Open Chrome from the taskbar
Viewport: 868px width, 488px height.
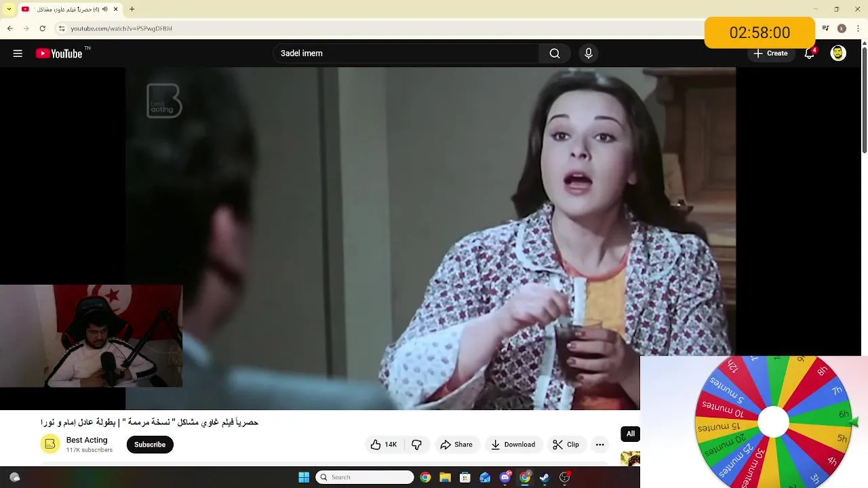pos(425,477)
